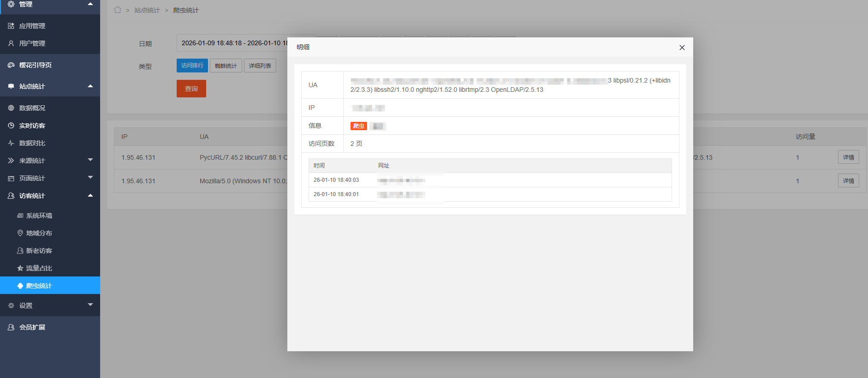Click the 访客统计 person icon
868x378 pixels.
(x=11, y=196)
